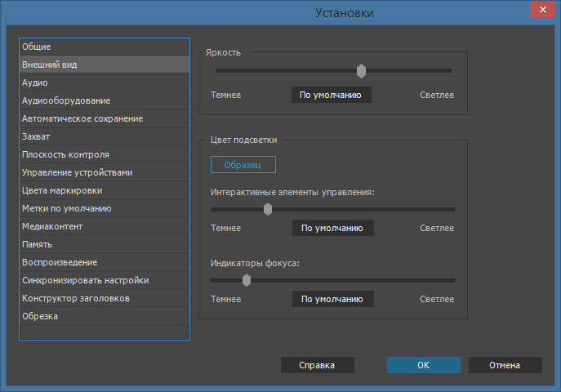Image resolution: width=561 pixels, height=392 pixels.
Task: Click the Индикаторы фокуса slider handle
Action: tap(247, 280)
